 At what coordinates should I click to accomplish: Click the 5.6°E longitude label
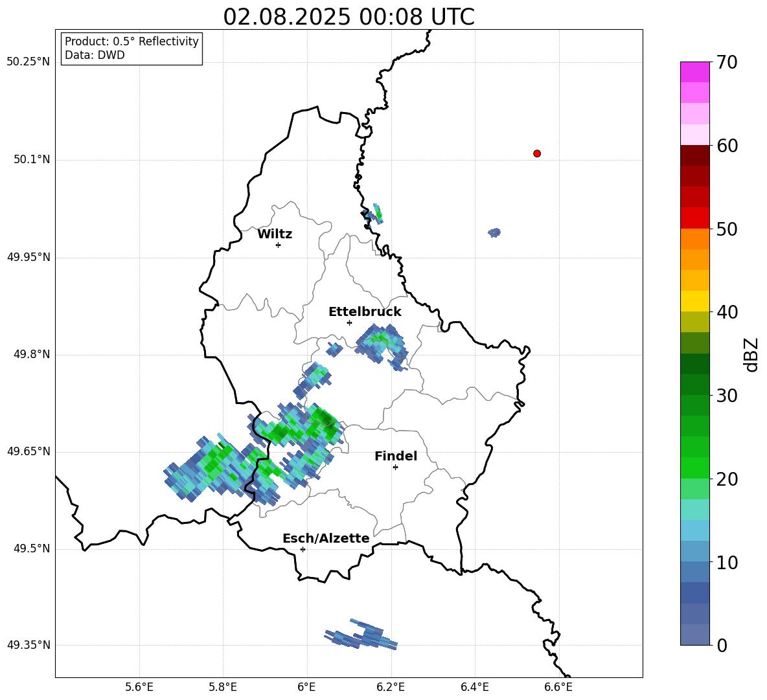coord(139,687)
